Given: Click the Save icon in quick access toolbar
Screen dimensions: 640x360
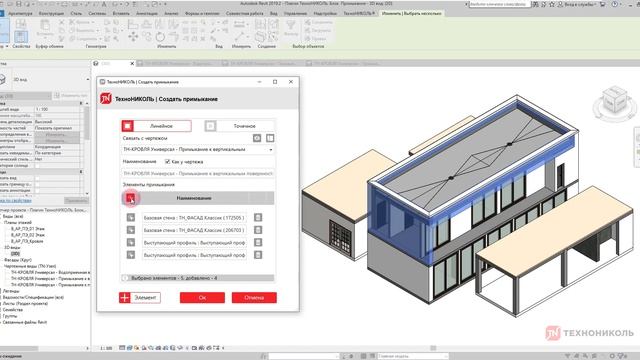Looking at the screenshot, I should click(18, 4).
